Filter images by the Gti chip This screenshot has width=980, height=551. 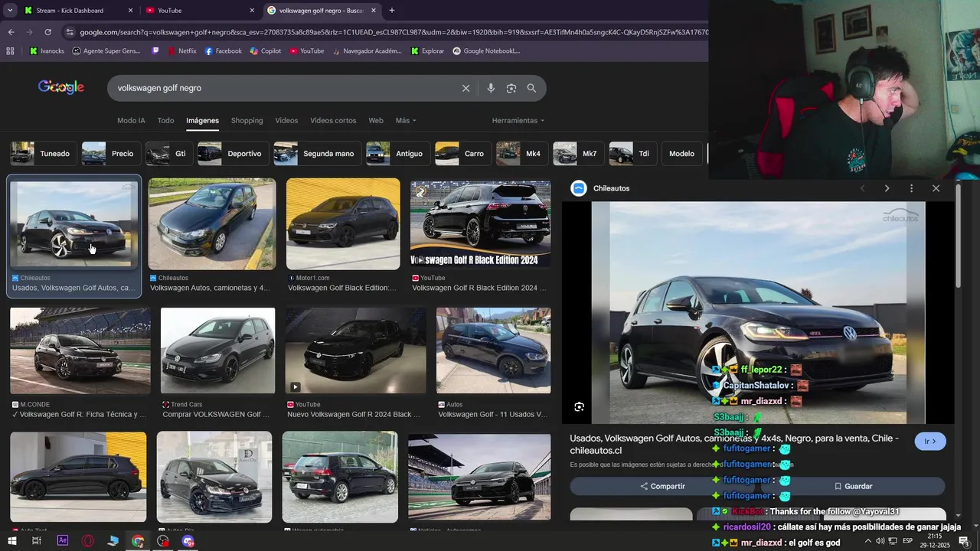click(x=168, y=154)
